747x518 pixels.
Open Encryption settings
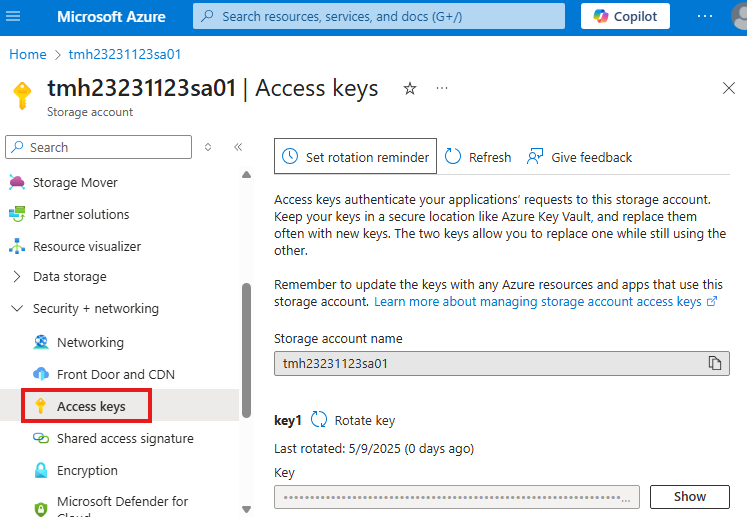[x=87, y=470]
